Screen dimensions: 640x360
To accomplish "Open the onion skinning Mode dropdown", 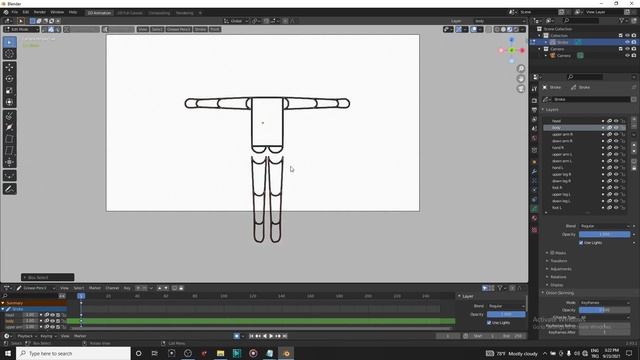I will point(604,303).
